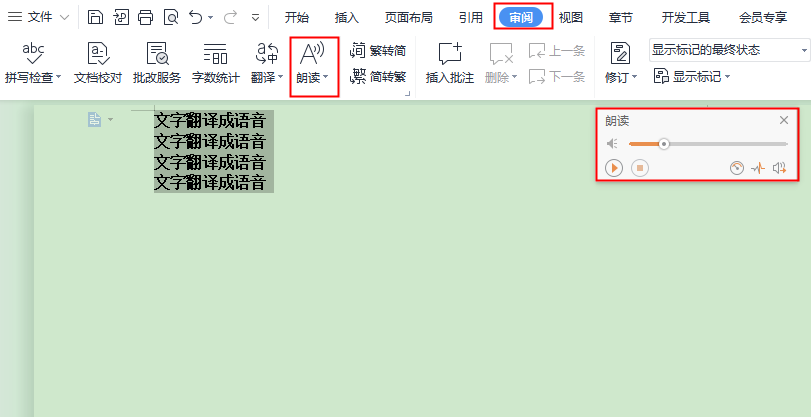Image resolution: width=811 pixels, height=417 pixels.
Task: Expand the undo history dropdown
Action: [x=210, y=18]
